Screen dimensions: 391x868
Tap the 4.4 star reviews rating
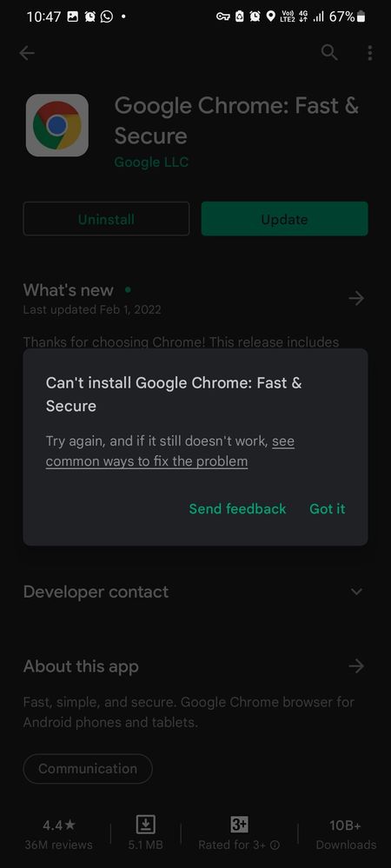[x=59, y=834]
